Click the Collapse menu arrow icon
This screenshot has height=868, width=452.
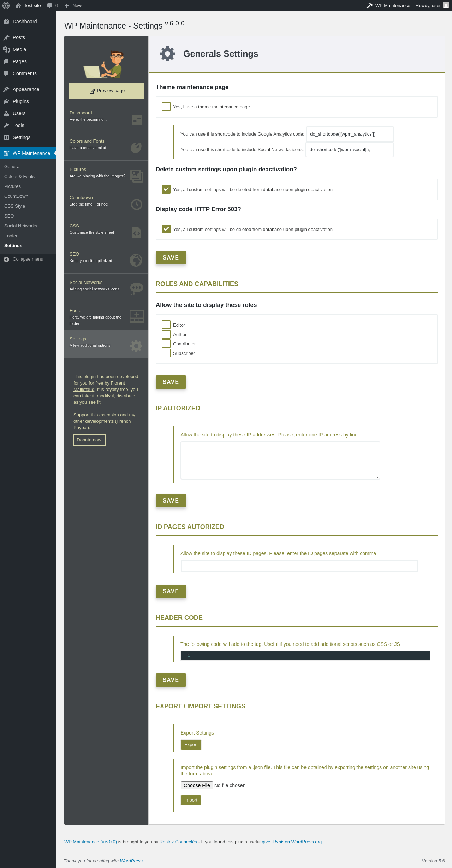pos(6,259)
